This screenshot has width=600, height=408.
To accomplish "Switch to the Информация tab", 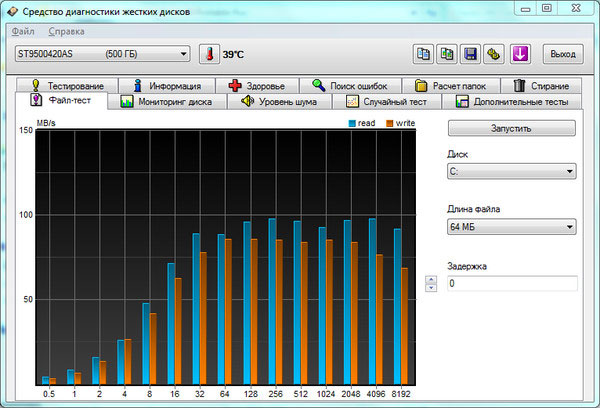I will click(167, 86).
